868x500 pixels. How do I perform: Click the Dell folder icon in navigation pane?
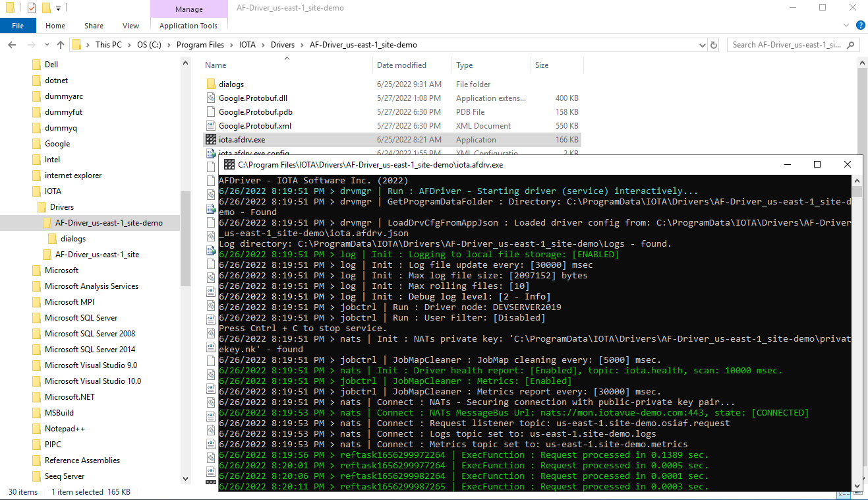(x=36, y=65)
